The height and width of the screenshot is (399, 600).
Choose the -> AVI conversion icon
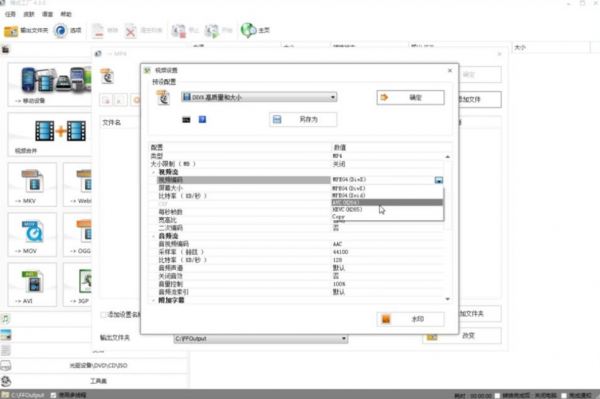point(32,285)
